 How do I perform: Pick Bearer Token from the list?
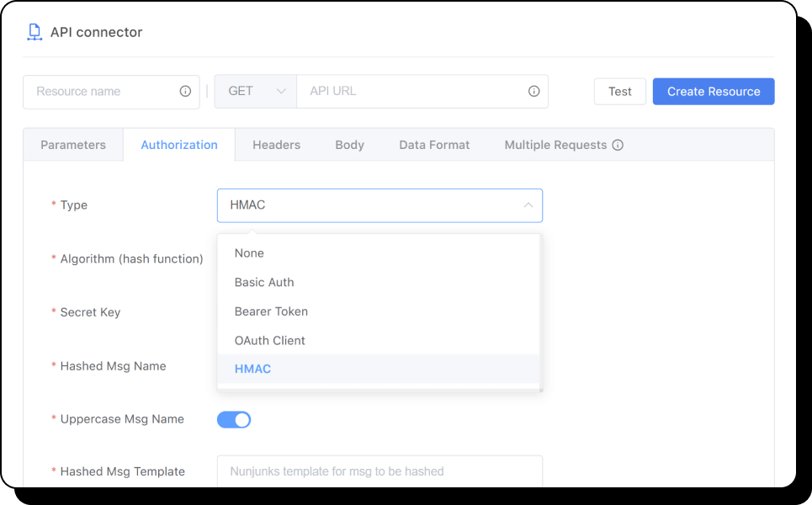379,311
